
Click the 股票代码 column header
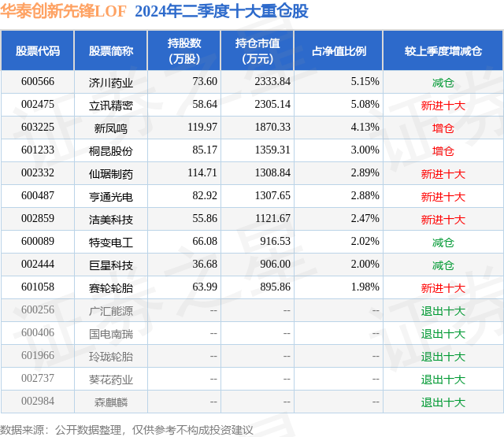click(38, 50)
